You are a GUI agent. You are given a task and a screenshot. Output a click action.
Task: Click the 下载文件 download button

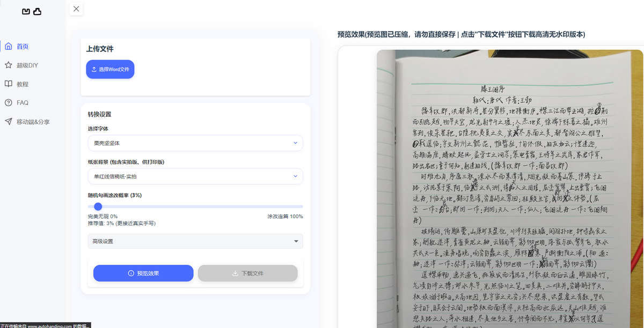[x=247, y=273]
